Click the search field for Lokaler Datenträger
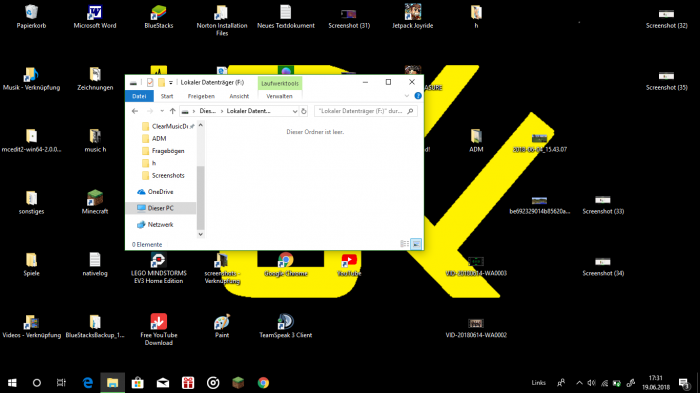Screen dimensions: 700x393 [366, 111]
